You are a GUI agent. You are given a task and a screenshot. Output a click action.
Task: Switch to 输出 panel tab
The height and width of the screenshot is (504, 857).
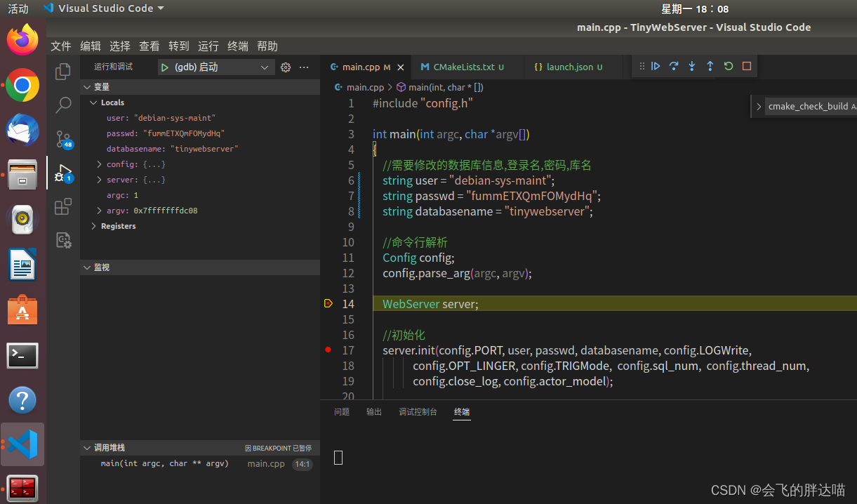[x=374, y=412]
